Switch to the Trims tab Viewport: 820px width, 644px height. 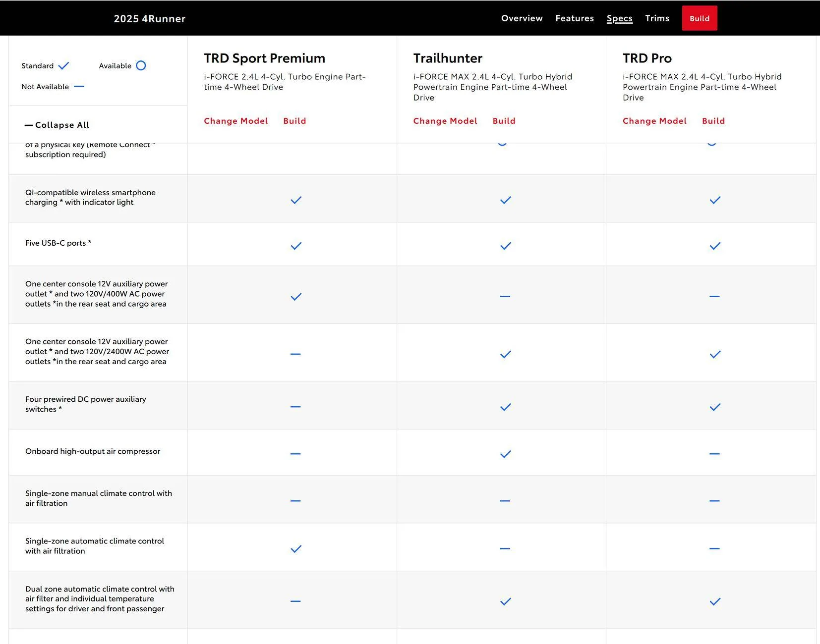click(657, 18)
